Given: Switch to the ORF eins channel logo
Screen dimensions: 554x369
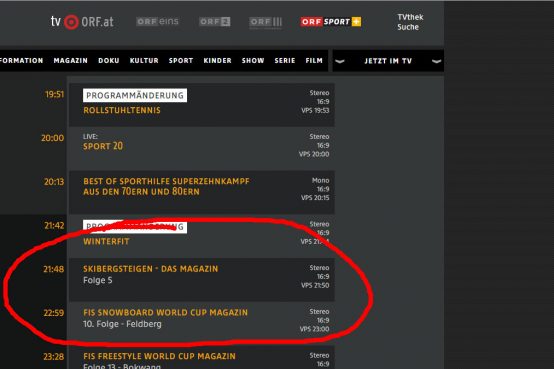Looking at the screenshot, I should [x=158, y=22].
